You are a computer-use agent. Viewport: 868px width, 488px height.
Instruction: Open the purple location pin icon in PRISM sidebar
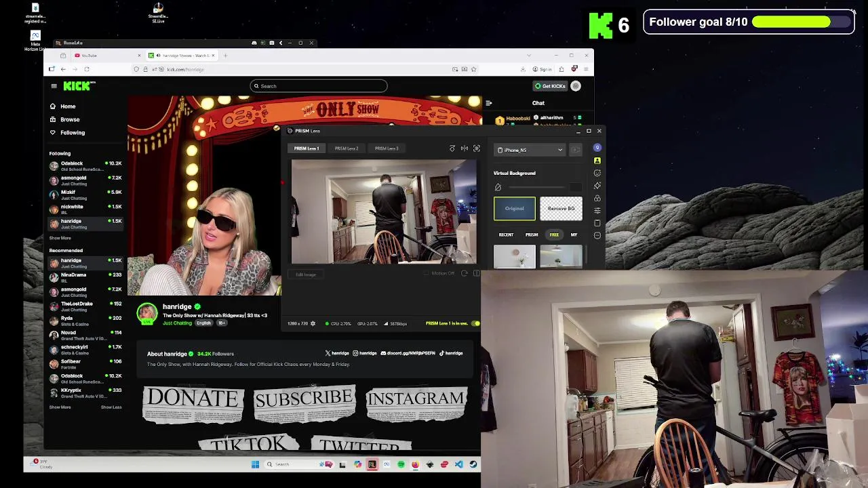pyautogui.click(x=597, y=148)
